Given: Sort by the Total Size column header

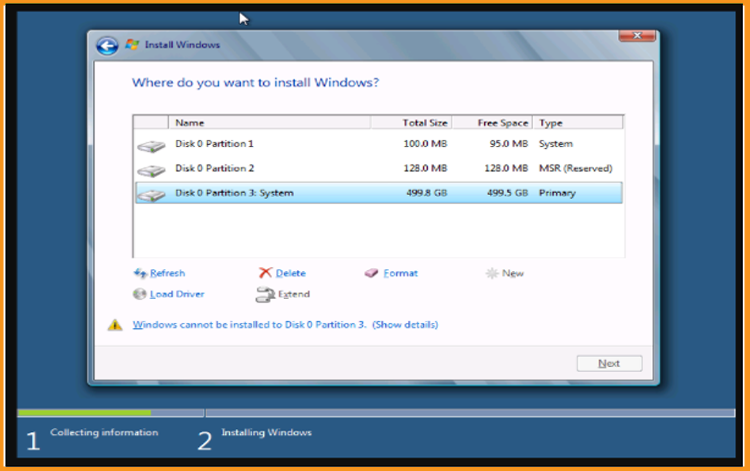Looking at the screenshot, I should [x=411, y=123].
